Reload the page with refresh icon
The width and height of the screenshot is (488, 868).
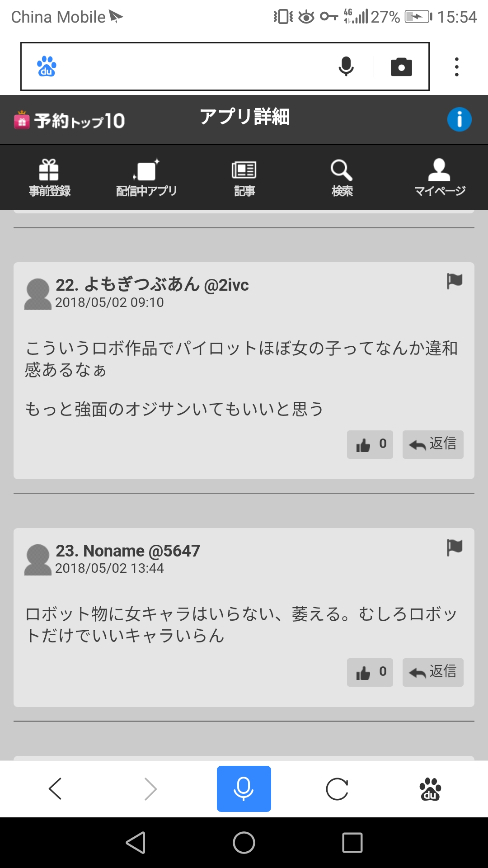click(337, 789)
